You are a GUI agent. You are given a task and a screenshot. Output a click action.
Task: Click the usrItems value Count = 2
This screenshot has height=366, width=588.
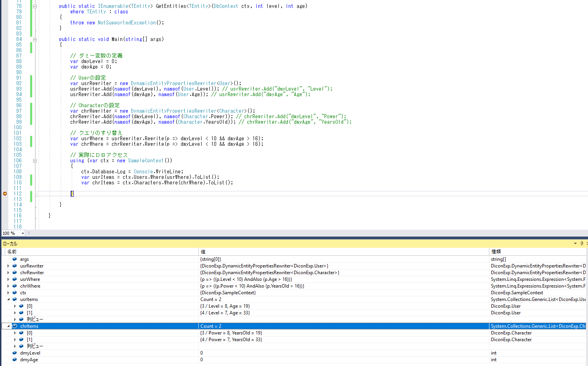tap(211, 299)
